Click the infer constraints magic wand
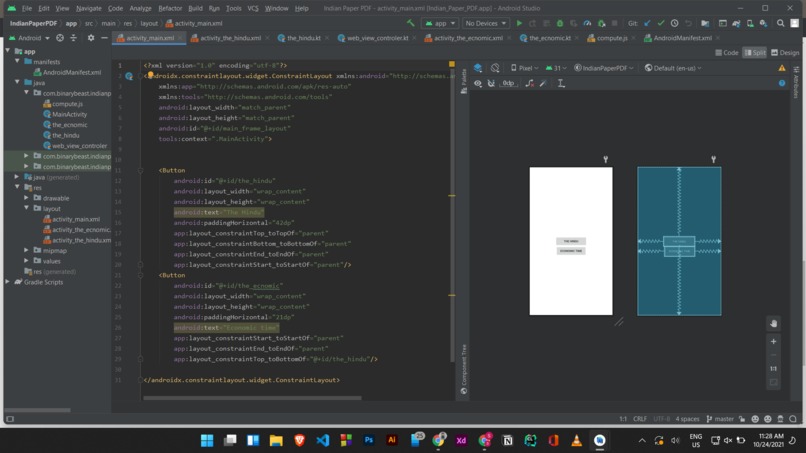806x453 pixels. (x=543, y=83)
